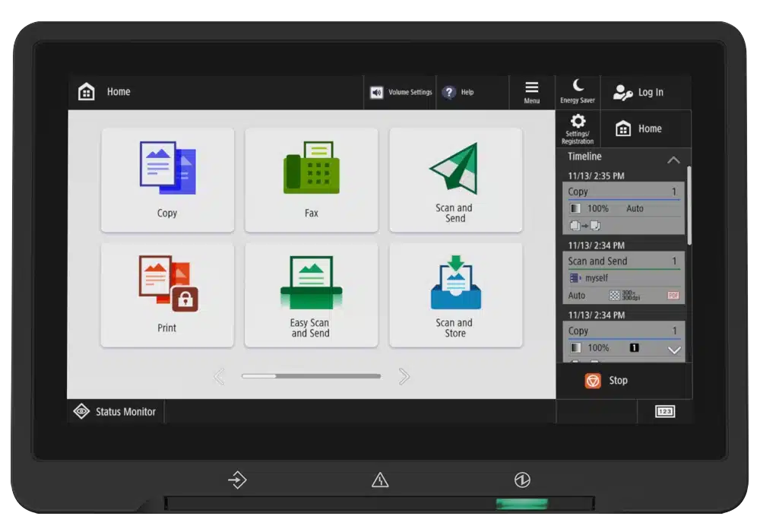Expand timeline with down chevron
The width and height of the screenshot is (760, 532).
coord(674,350)
